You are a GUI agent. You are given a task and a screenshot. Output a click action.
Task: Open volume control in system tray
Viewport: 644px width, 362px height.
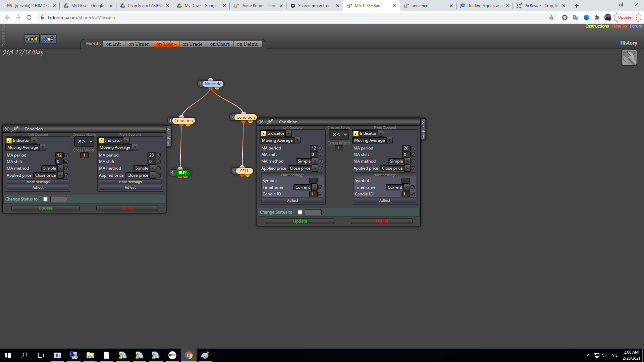(604, 355)
